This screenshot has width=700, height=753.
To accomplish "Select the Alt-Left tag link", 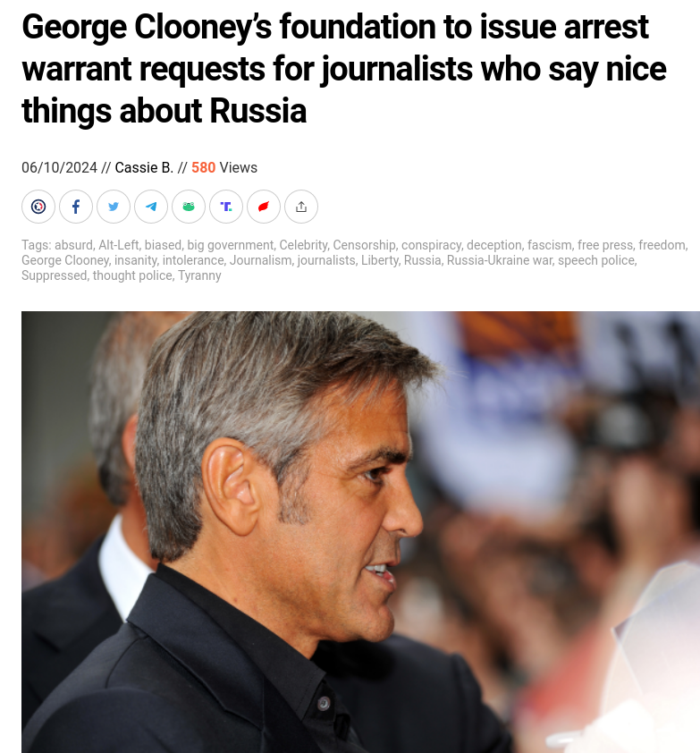I will [x=119, y=245].
